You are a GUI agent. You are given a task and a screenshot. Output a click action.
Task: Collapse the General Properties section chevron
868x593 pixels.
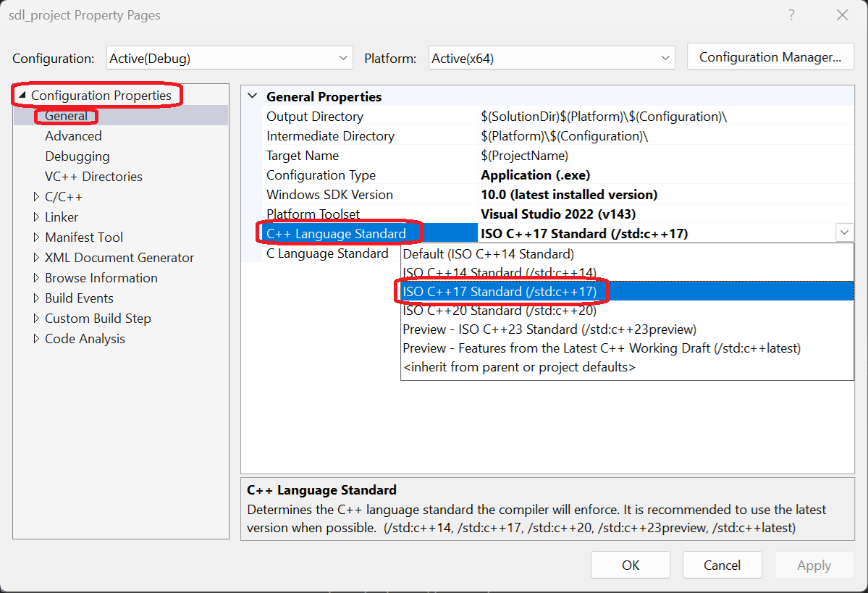(252, 96)
